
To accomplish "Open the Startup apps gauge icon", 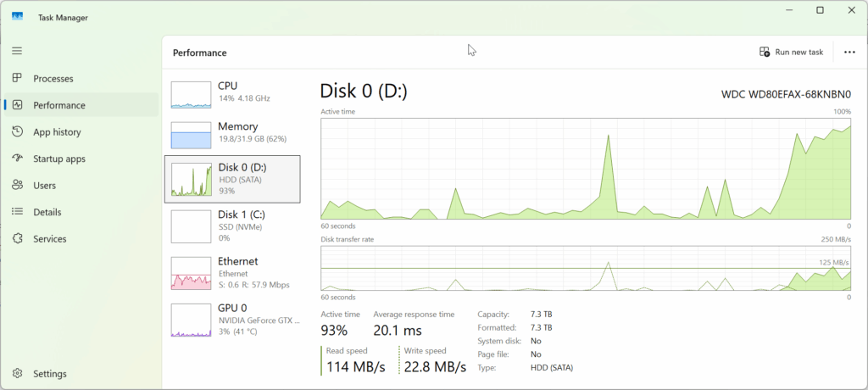I will (x=17, y=159).
